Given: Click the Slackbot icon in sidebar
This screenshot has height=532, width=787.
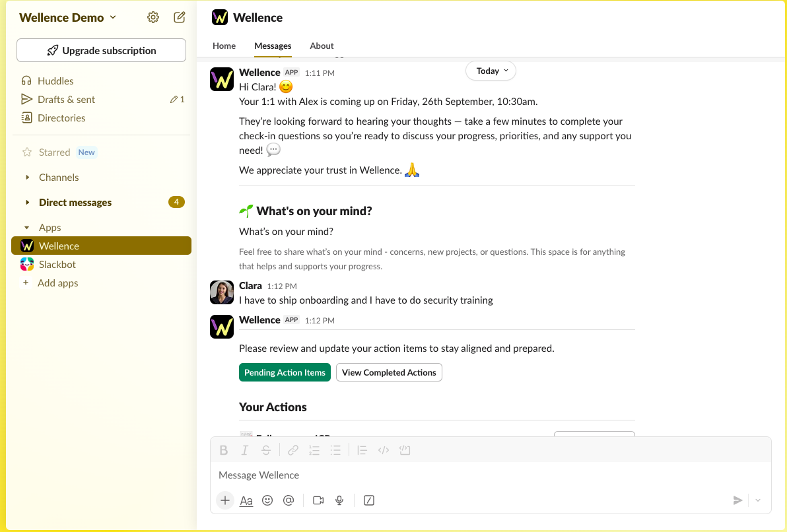Looking at the screenshot, I should click(x=27, y=265).
